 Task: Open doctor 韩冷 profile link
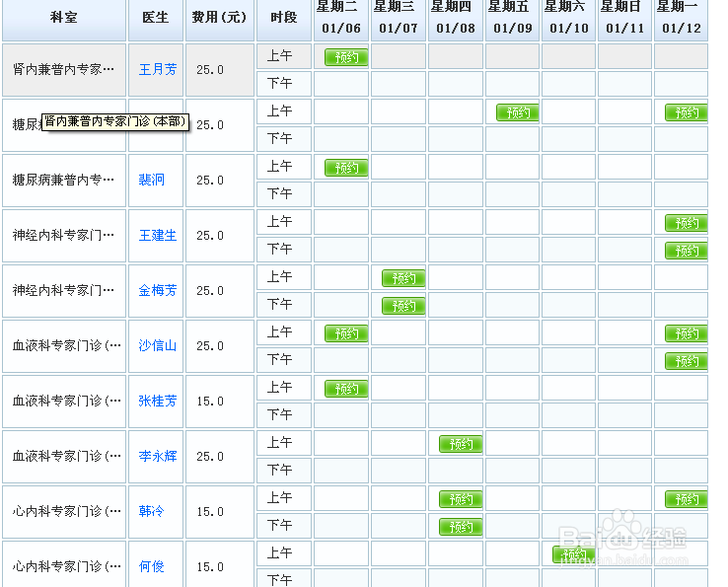[151, 511]
